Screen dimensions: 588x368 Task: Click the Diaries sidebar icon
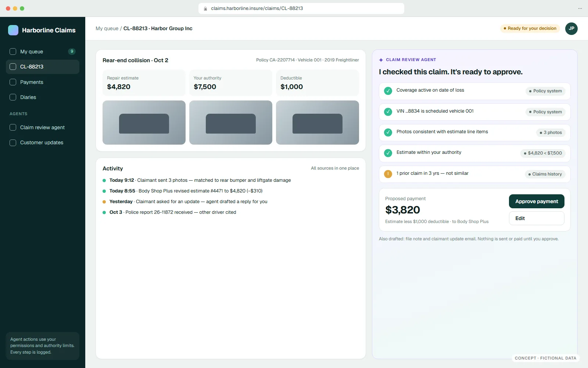point(13,97)
